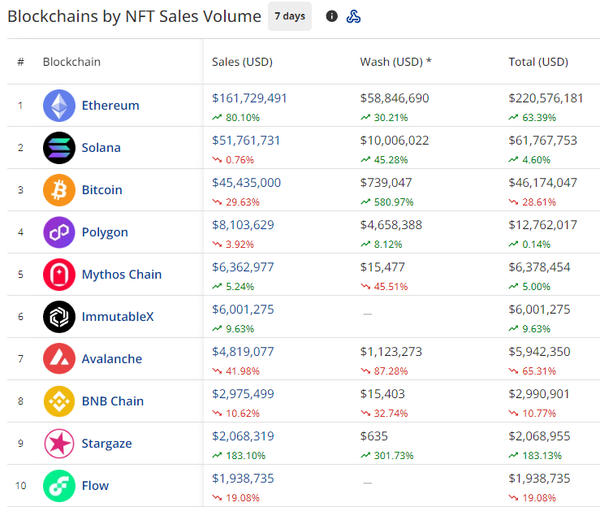Click the blue share/webhook icon in header
The width and height of the screenshot is (600, 507).
(354, 17)
